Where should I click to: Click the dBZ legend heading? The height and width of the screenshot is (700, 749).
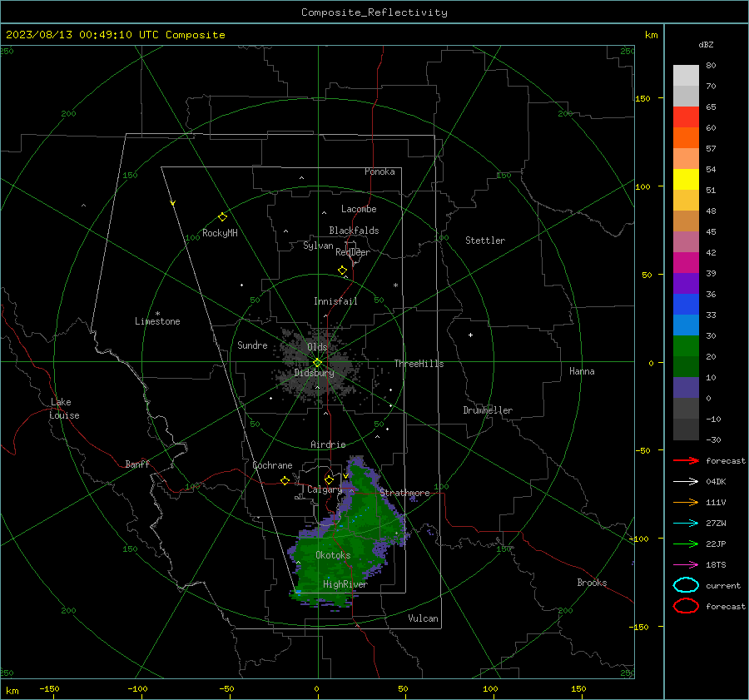click(x=706, y=45)
